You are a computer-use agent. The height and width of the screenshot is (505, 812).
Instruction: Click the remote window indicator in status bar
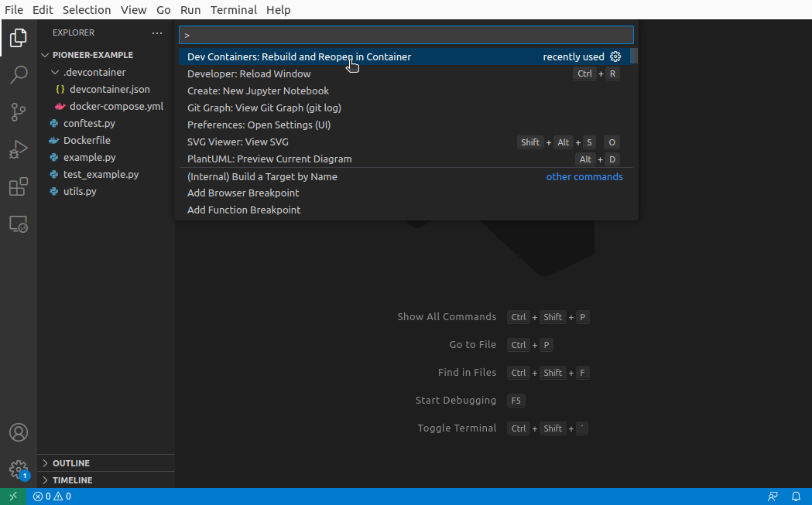tap(13, 496)
